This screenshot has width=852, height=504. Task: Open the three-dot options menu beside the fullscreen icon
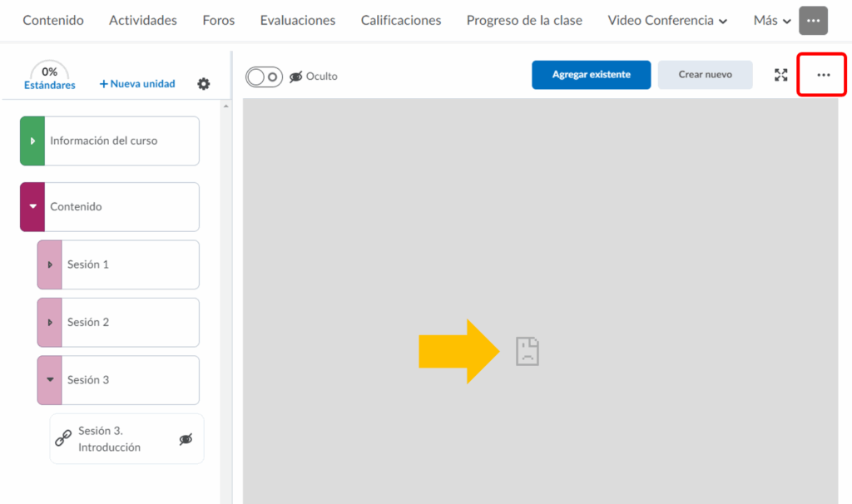point(823,75)
